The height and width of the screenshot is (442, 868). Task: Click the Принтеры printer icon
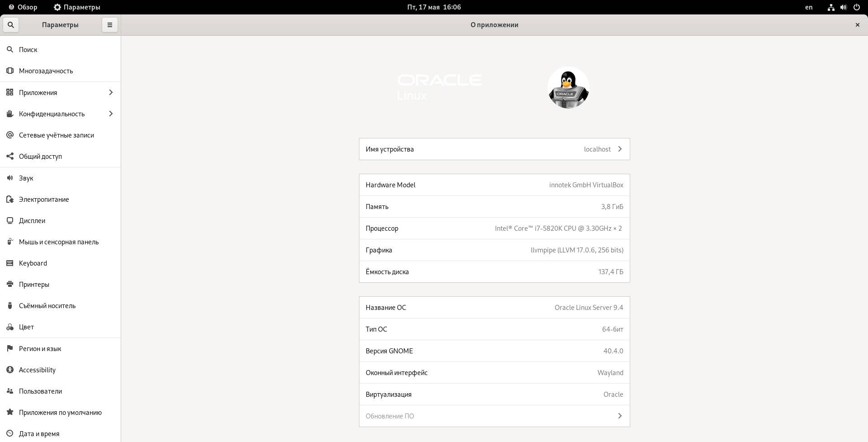pos(10,284)
